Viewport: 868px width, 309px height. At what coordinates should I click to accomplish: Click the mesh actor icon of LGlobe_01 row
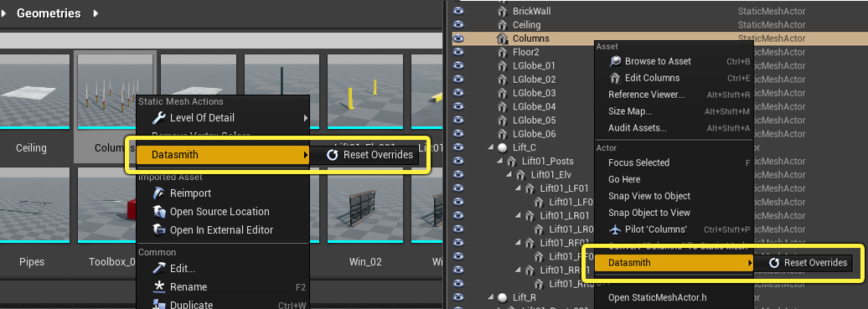point(503,66)
